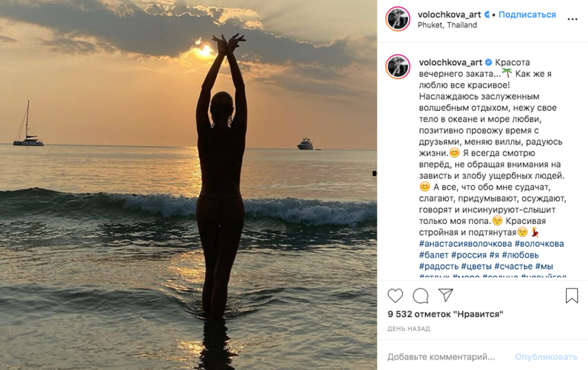This screenshot has height=370, width=588.
Task: Like the post with the heart icon
Action: (395, 295)
